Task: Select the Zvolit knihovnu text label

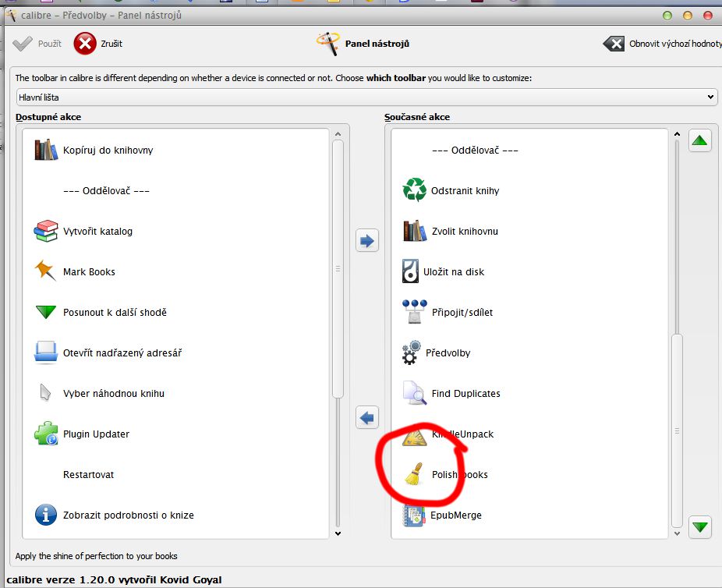Action: click(x=465, y=231)
